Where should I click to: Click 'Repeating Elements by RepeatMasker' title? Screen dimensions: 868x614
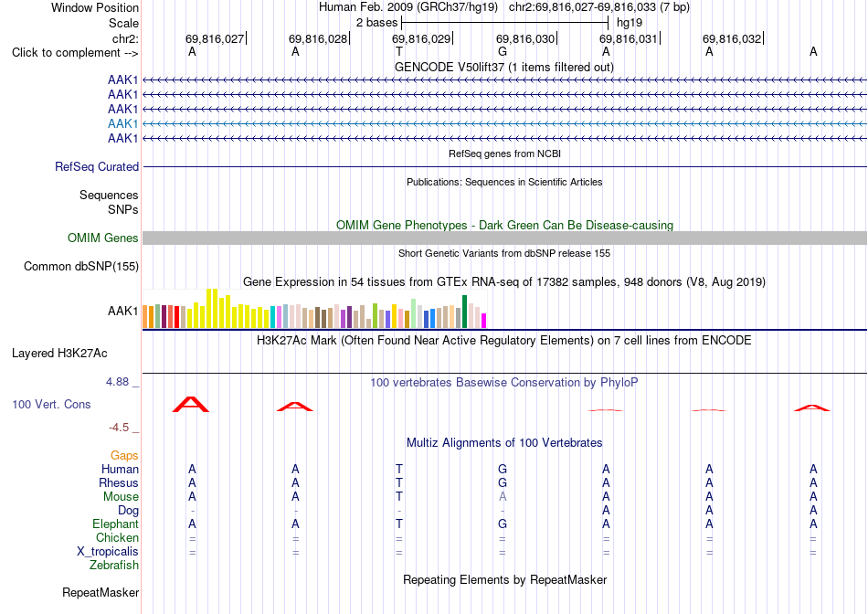point(505,579)
